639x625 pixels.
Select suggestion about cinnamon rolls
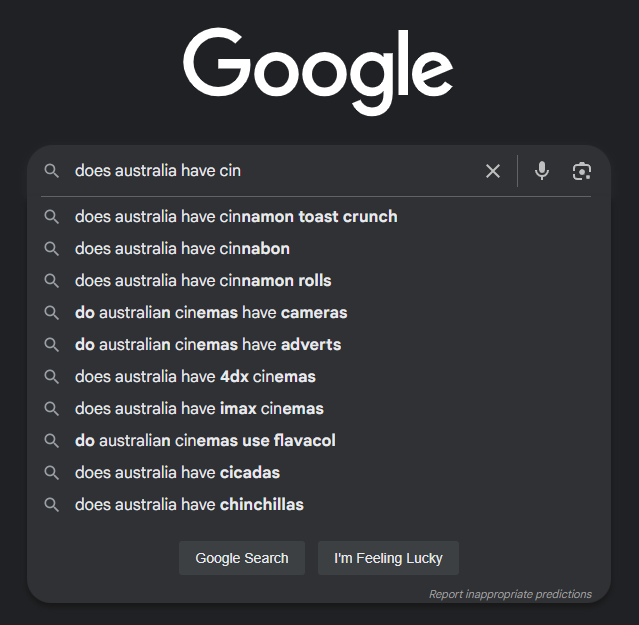click(x=203, y=281)
